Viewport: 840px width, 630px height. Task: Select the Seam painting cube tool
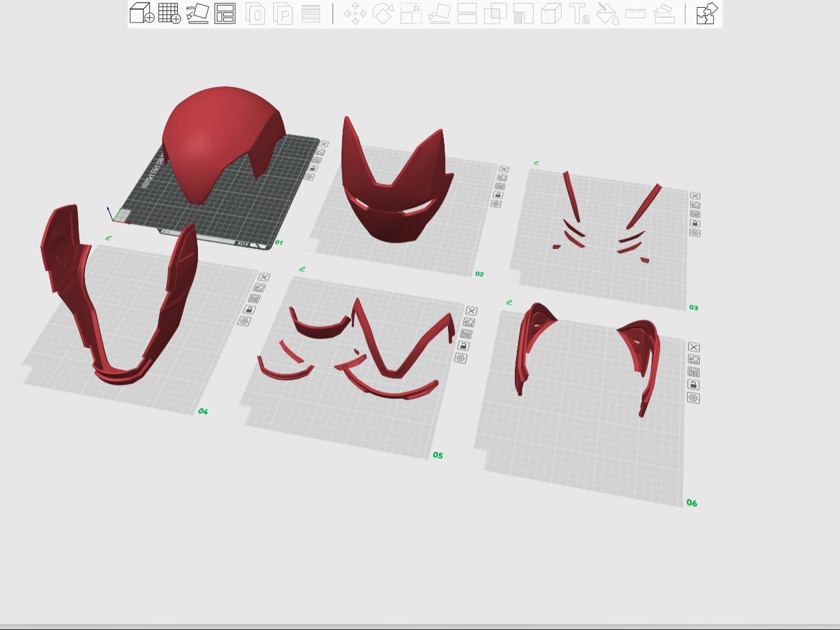551,14
